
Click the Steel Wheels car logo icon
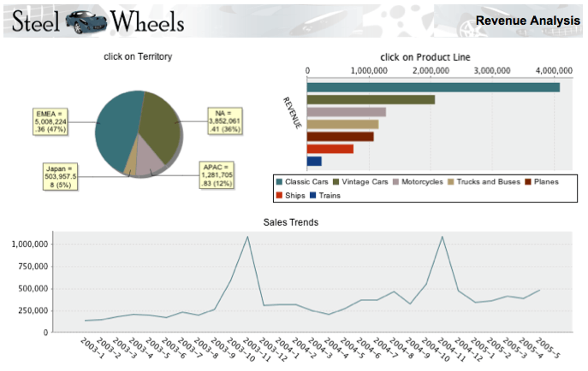86,21
